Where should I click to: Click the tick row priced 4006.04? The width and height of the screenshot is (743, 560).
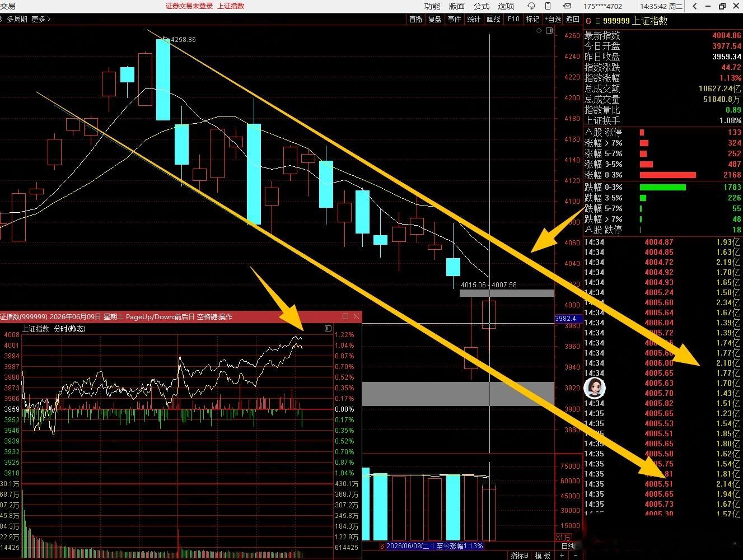click(662, 323)
